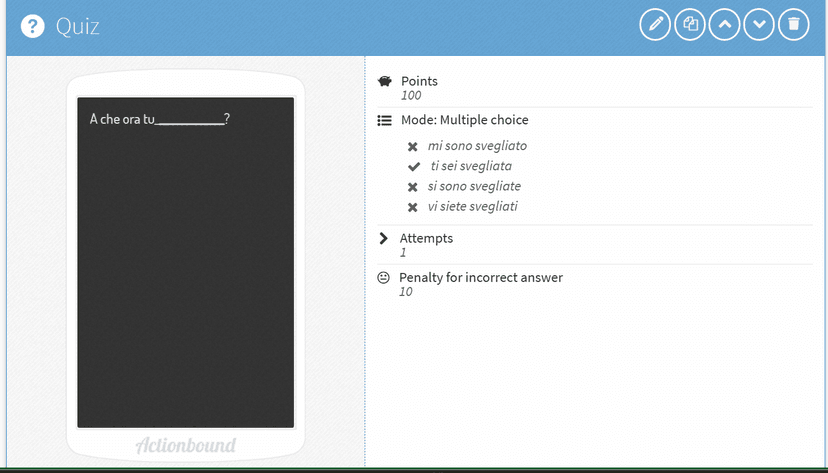Click the sad face penalty icon
828x473 pixels.
point(383,278)
